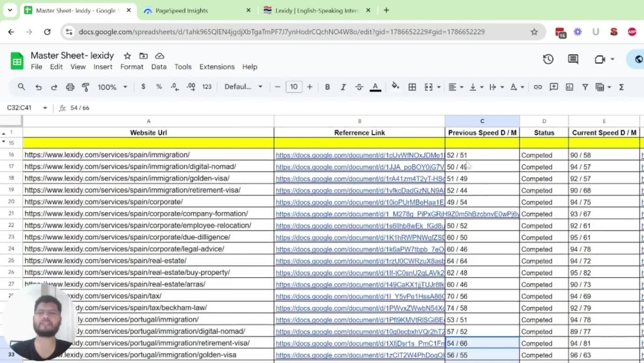Print the spreadsheet

tap(70, 87)
